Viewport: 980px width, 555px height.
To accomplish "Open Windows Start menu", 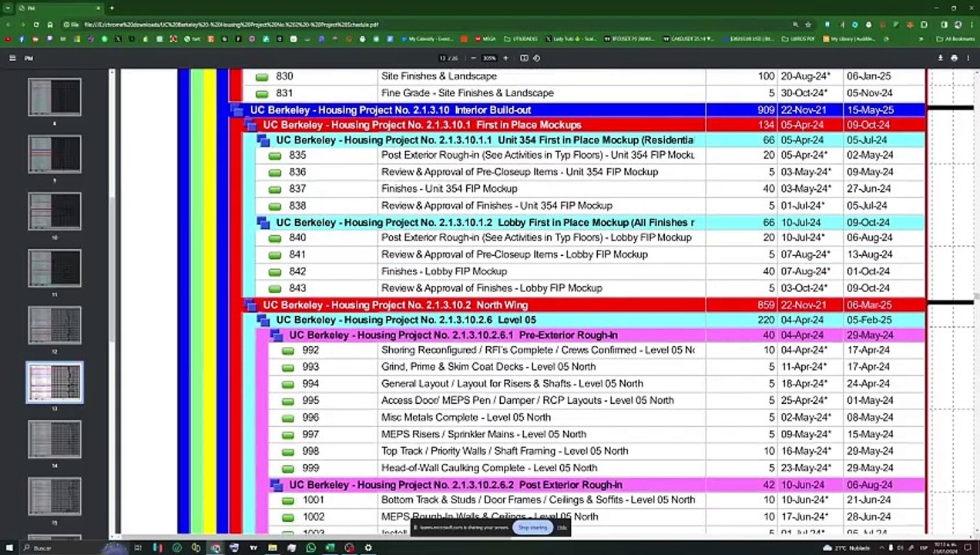I will [8, 548].
